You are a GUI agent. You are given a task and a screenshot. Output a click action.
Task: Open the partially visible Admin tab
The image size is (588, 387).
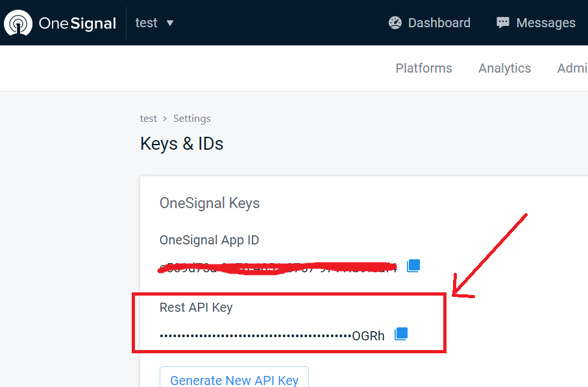pyautogui.click(x=572, y=68)
